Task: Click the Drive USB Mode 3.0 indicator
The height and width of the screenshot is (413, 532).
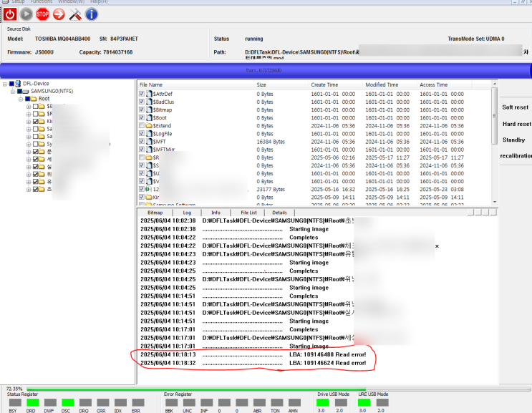Action: (x=323, y=402)
